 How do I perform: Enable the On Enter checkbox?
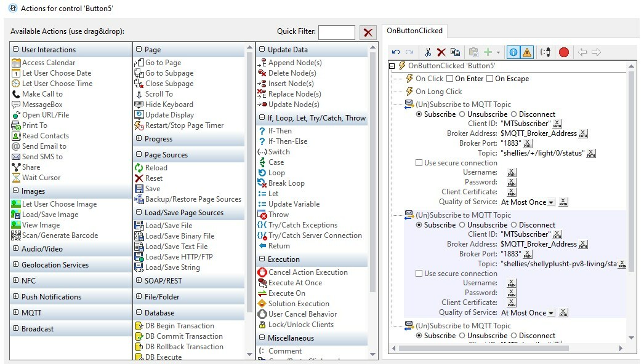point(449,79)
